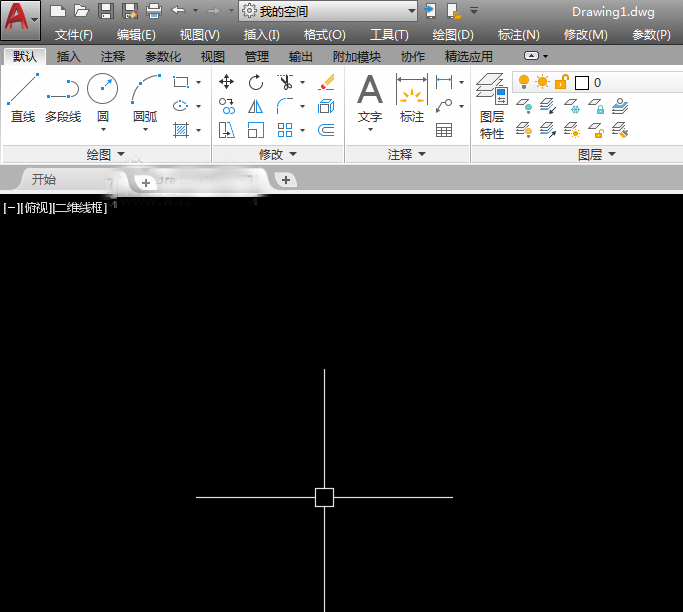Click the Array tool icon
683x612 pixels.
[x=285, y=130]
